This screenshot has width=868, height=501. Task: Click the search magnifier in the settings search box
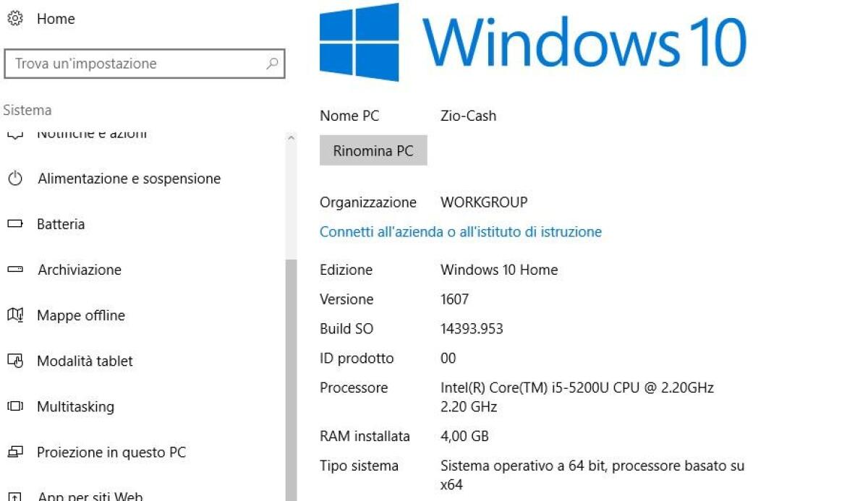273,64
